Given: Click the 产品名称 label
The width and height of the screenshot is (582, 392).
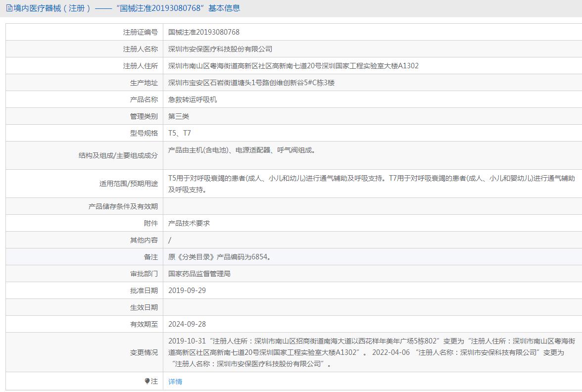Looking at the screenshot, I should tap(144, 99).
